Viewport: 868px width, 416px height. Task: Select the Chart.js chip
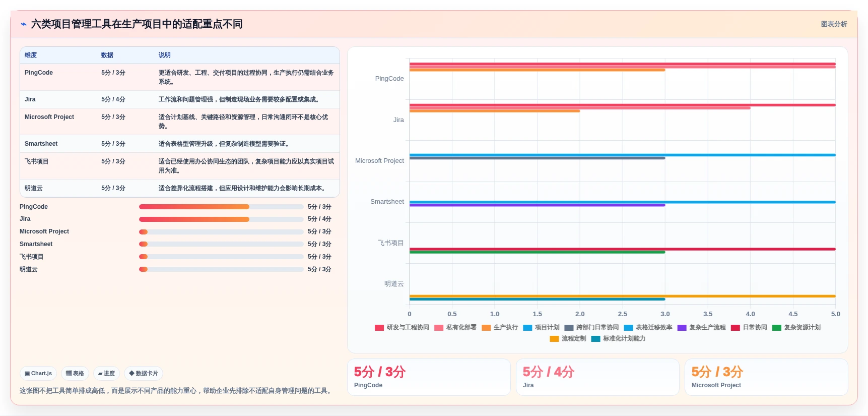[x=38, y=374]
